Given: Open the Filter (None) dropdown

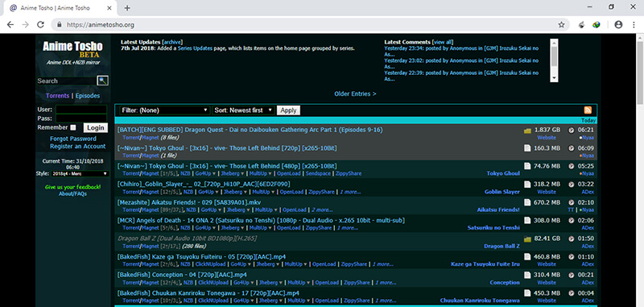Looking at the screenshot, I should (x=164, y=110).
